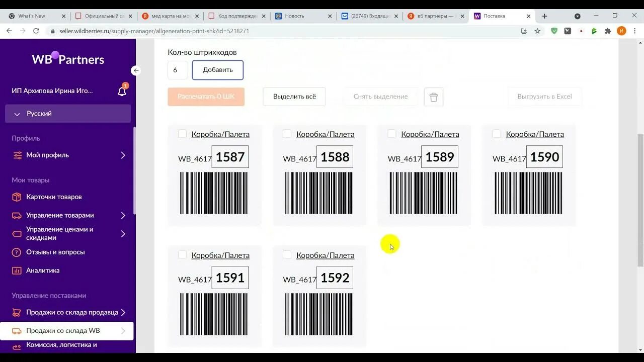This screenshot has height=362, width=644.
Task: Click the green shield extension icon
Action: click(554, 31)
